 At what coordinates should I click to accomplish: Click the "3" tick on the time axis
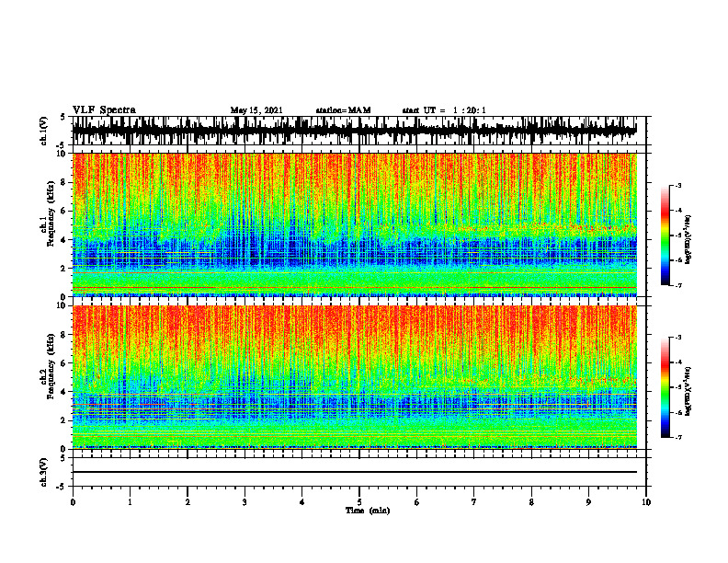point(245,502)
